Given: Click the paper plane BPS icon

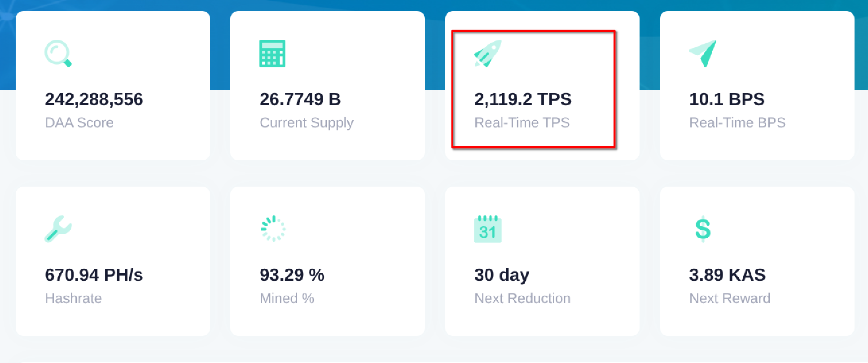Looking at the screenshot, I should click(702, 53).
